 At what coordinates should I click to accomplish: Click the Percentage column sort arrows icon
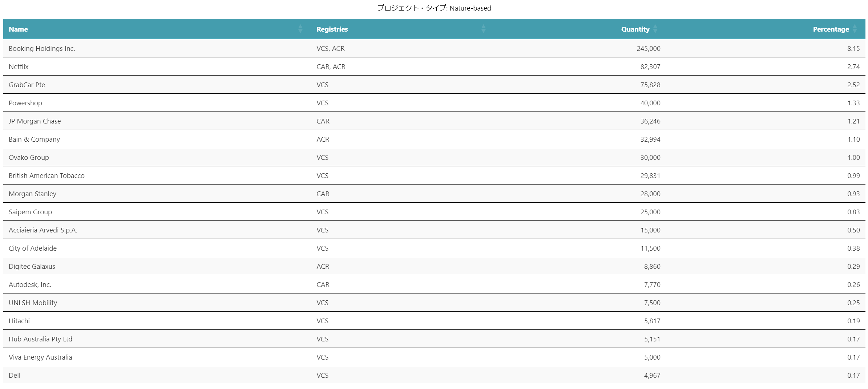tap(855, 29)
